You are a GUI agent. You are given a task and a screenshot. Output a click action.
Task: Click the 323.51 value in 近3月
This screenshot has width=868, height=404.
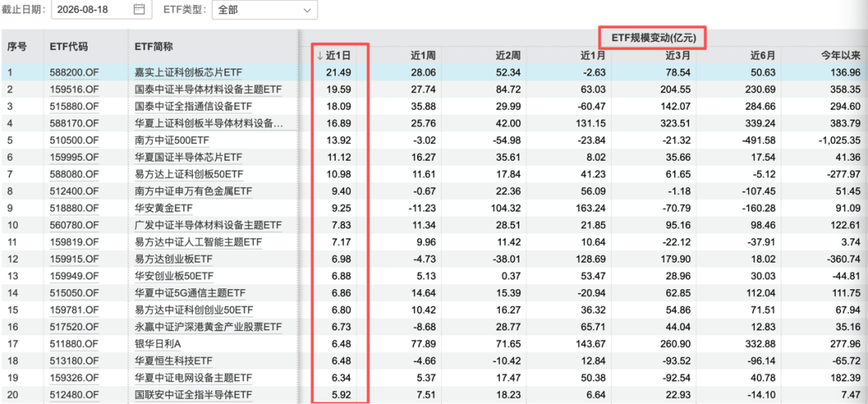coord(677,124)
